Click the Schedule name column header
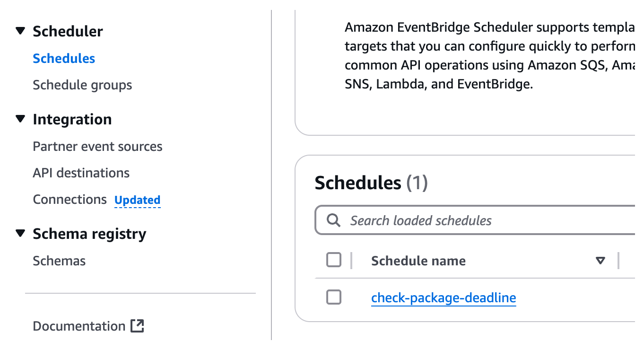Viewport: 644px width, 350px height. click(x=418, y=261)
